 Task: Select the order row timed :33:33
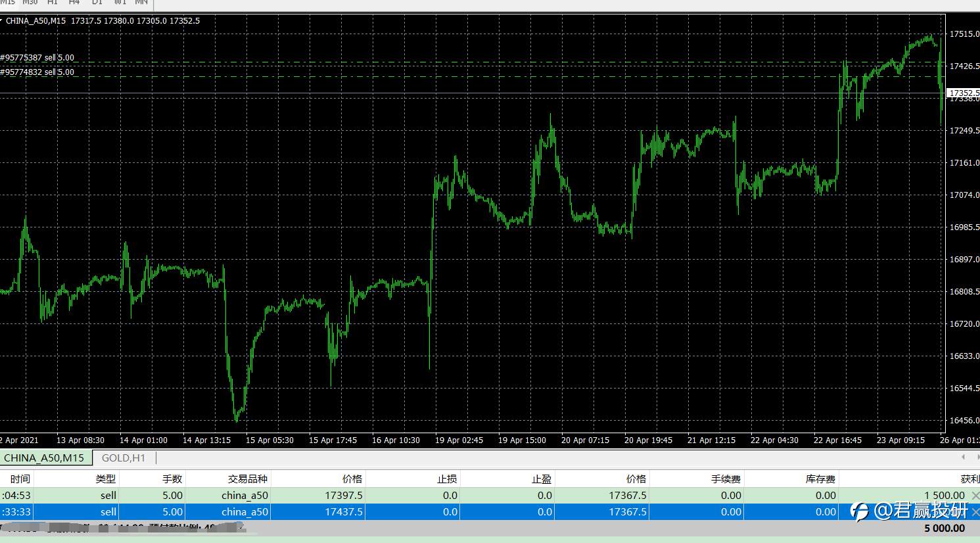pos(490,512)
